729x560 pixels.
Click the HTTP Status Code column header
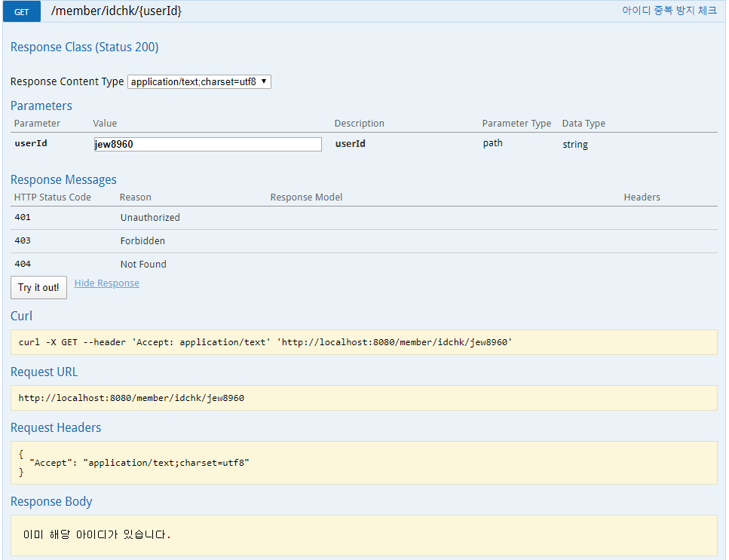[53, 197]
